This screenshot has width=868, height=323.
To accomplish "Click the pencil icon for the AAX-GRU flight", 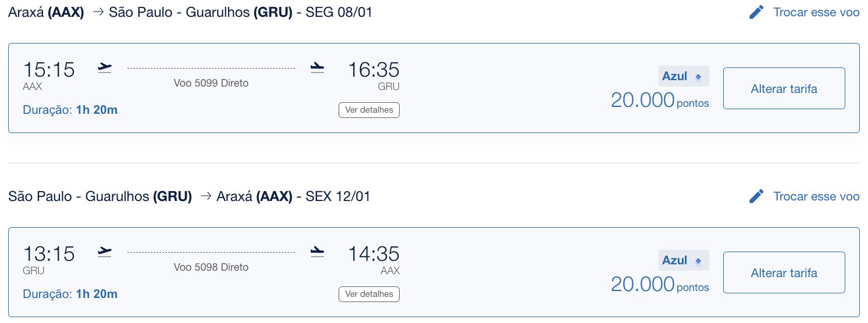I will [x=756, y=12].
